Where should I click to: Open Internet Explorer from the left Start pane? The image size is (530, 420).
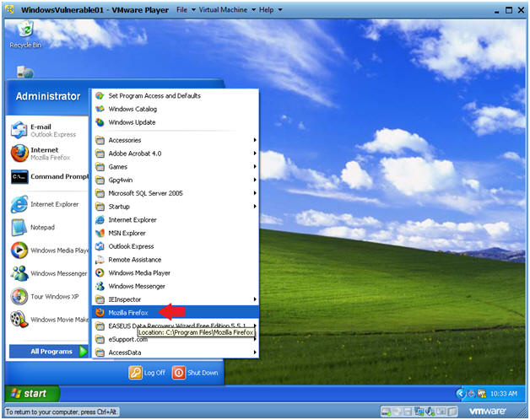point(19,204)
